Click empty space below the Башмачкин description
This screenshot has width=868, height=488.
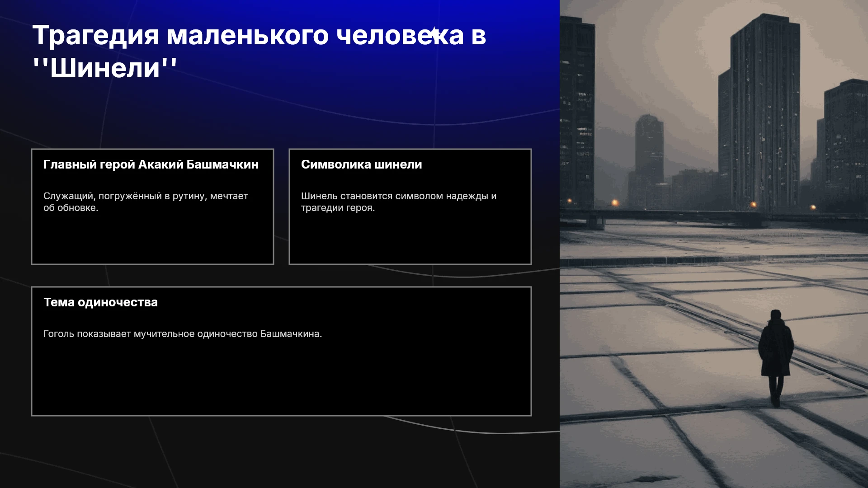[x=152, y=239]
